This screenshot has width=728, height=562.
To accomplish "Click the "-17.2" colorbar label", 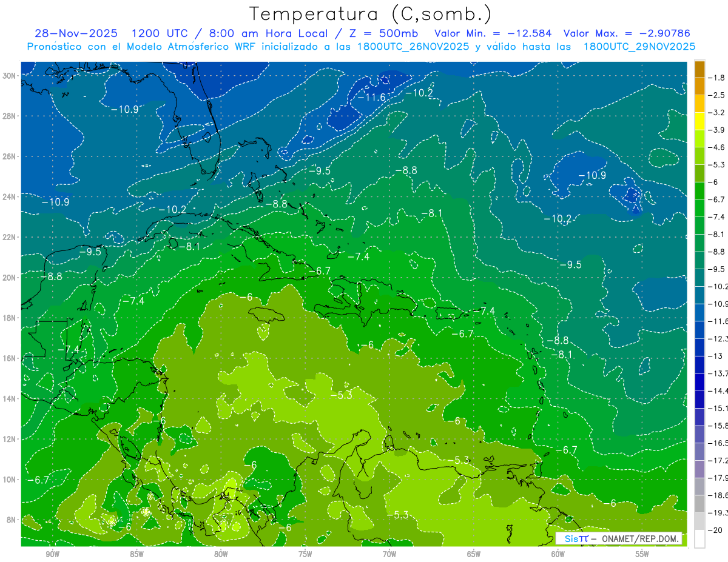I will (x=718, y=460).
